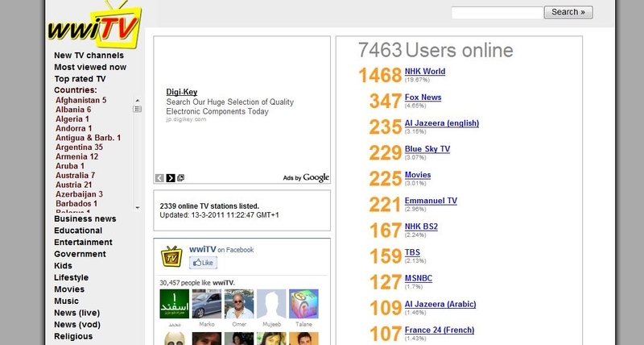Open Business news category
This screenshot has height=345, width=644.
pyautogui.click(x=85, y=218)
